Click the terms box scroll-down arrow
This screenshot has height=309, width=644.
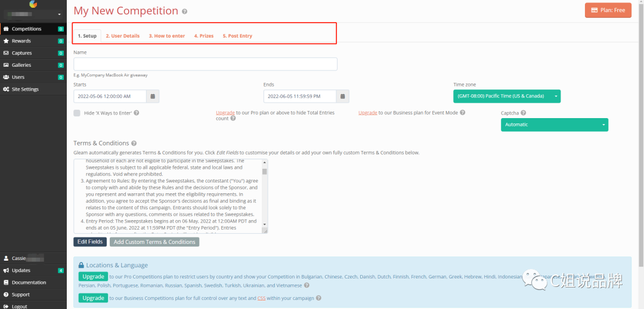tap(265, 224)
